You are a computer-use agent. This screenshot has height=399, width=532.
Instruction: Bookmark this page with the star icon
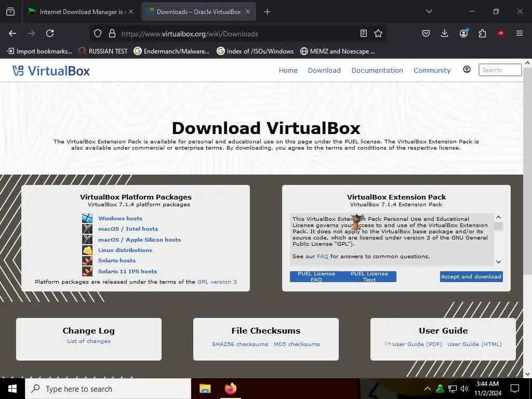click(378, 33)
